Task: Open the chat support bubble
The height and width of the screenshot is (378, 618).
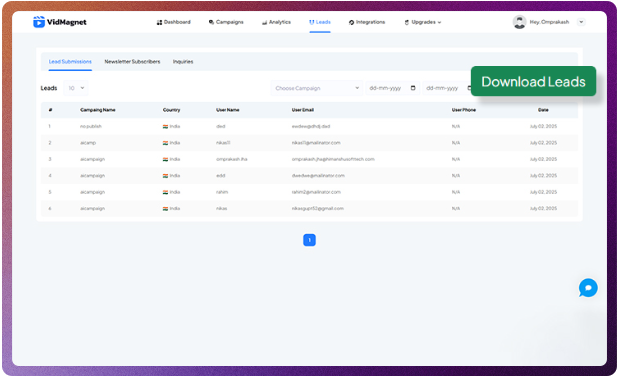Action: pyautogui.click(x=588, y=288)
